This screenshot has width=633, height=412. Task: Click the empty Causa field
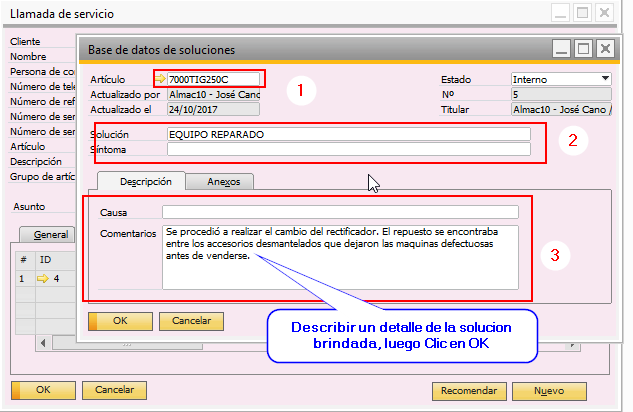point(340,212)
